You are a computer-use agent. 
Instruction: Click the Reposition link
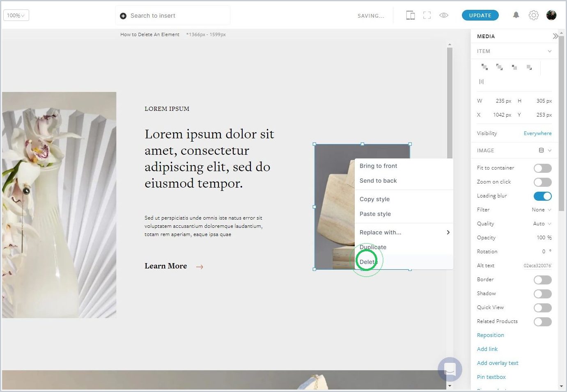tap(490, 335)
